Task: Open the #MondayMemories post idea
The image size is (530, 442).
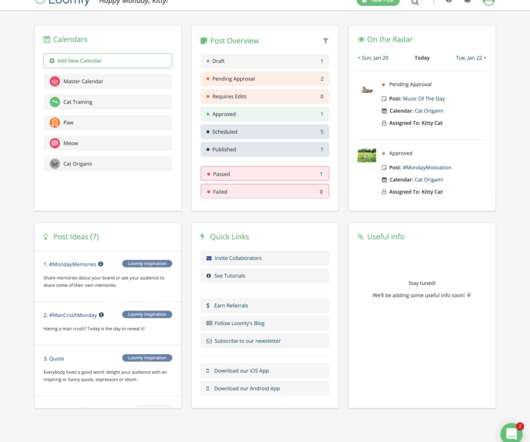Action: 72,264
